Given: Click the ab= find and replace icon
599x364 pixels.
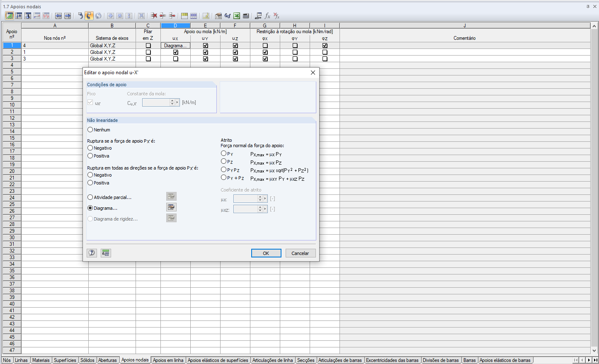Looking at the screenshot, I should point(258,16).
